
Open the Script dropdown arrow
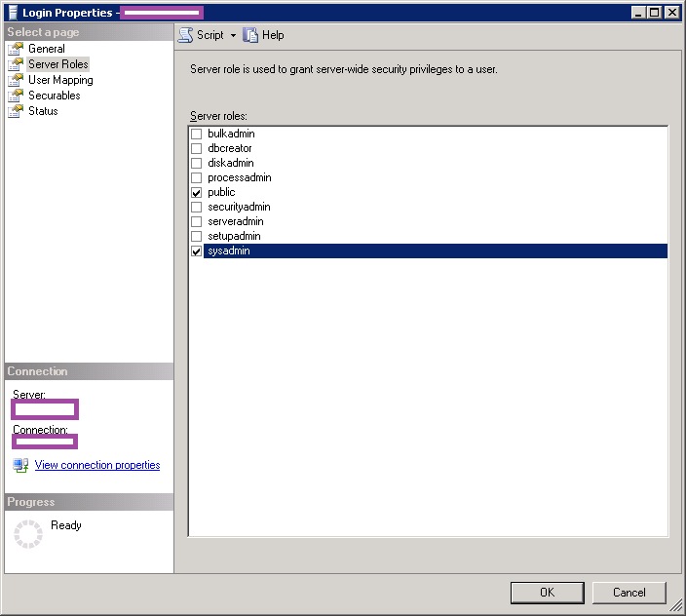(x=233, y=35)
